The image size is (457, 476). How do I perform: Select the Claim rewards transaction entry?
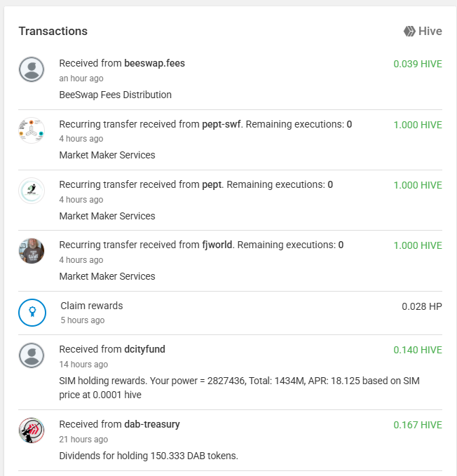tap(230, 313)
